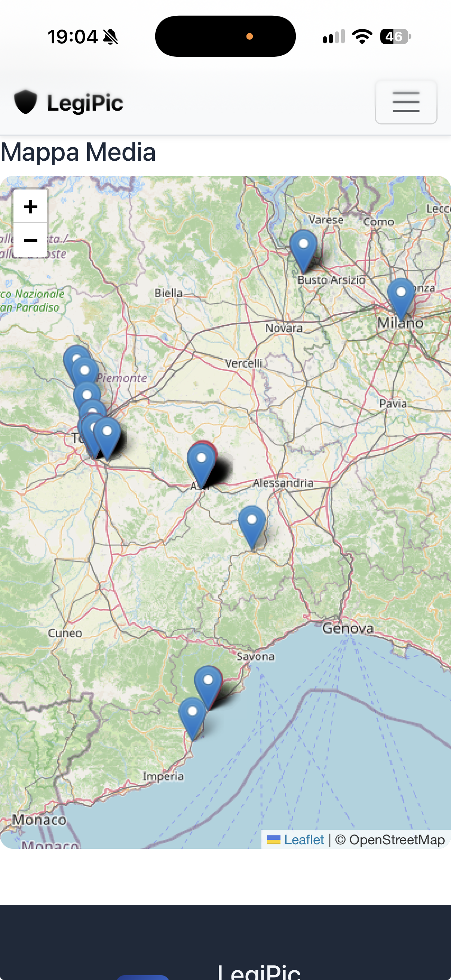Click the Savona label on the map
Screen dimensions: 451x980
255,656
